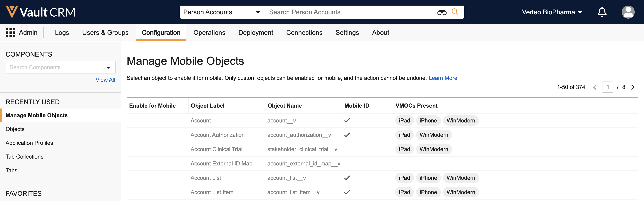Click the Account Authorization Mobile ID checkmark
Screen dimensions: 644x201
[x=347, y=135]
